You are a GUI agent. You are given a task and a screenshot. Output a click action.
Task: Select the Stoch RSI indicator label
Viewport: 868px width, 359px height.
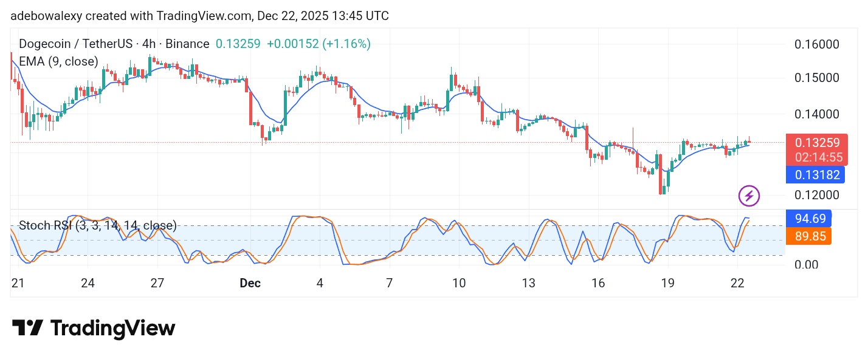click(98, 226)
